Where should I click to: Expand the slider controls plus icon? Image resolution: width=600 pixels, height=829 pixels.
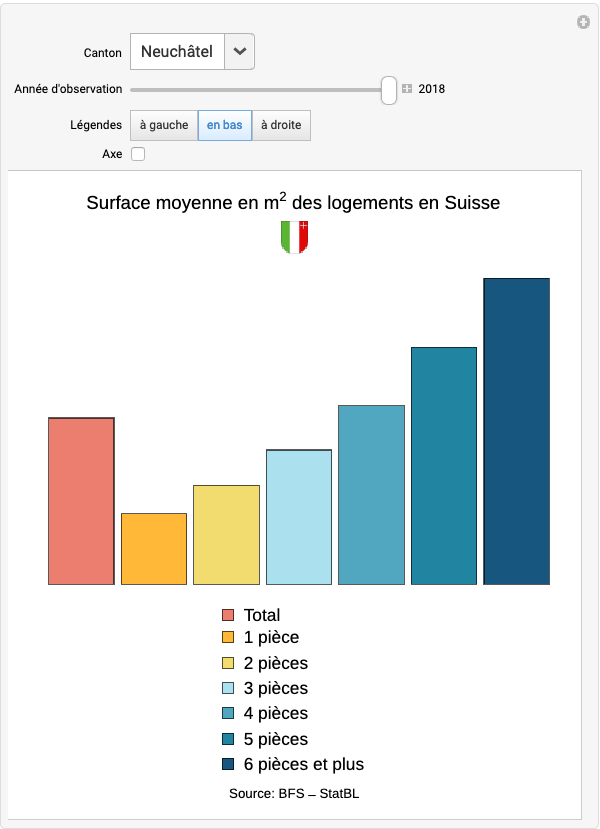(407, 89)
